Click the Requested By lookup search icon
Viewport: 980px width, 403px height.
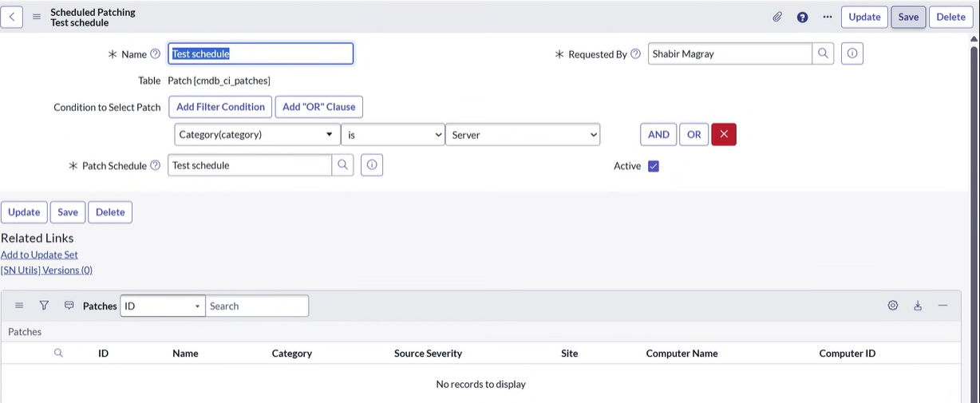tap(823, 53)
